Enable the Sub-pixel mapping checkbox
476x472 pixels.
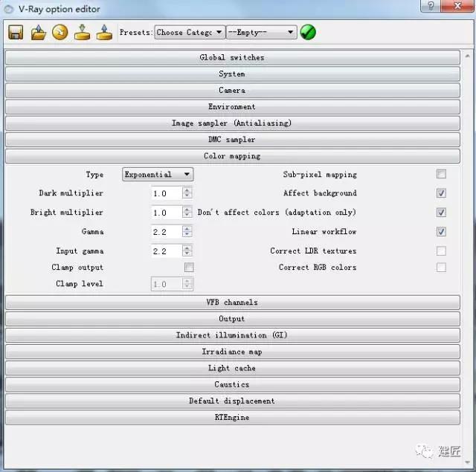[441, 174]
